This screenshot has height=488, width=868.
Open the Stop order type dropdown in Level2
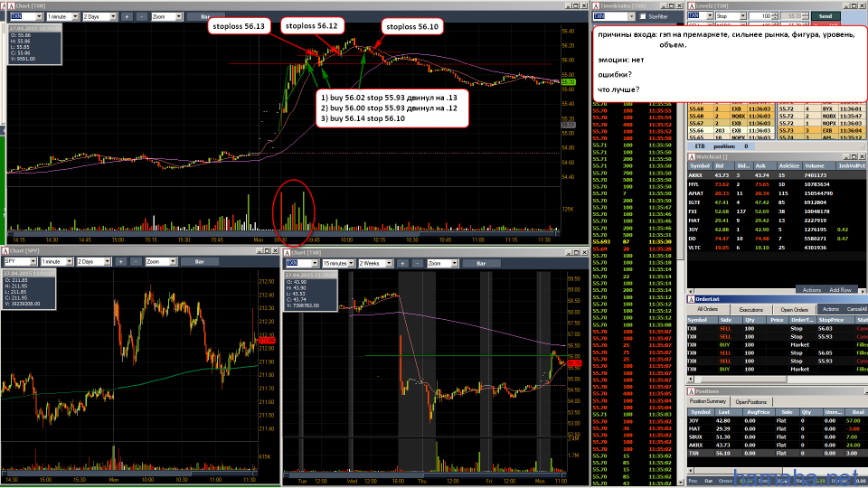(x=742, y=16)
